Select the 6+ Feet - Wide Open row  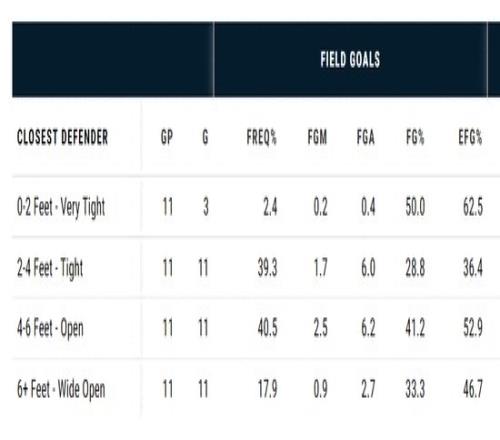256,389
